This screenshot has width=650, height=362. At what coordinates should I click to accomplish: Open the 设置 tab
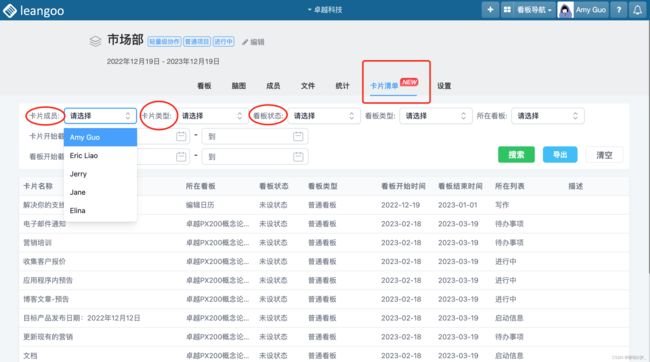[444, 86]
